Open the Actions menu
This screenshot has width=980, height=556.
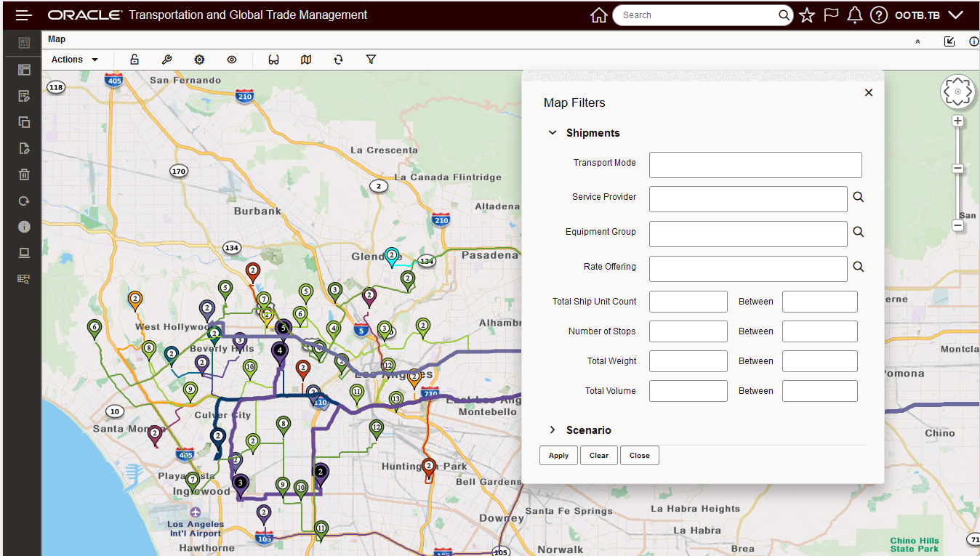pyautogui.click(x=75, y=60)
